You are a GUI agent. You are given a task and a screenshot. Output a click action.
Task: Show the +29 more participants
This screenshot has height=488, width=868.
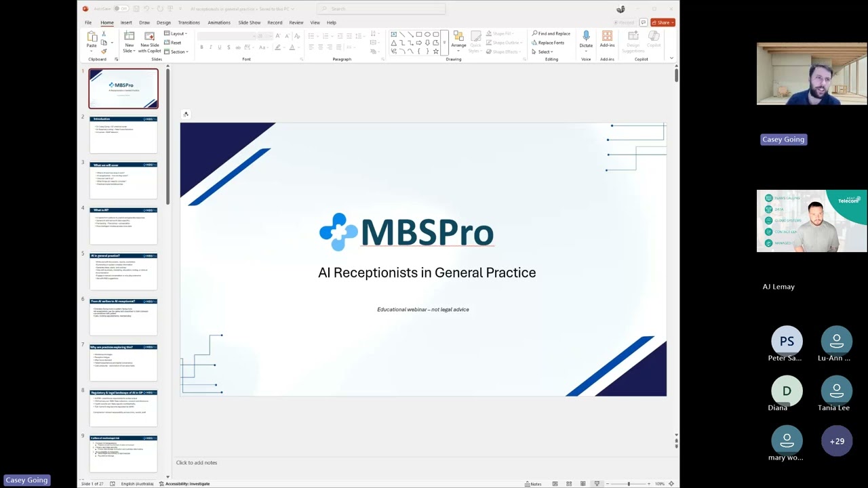(837, 441)
